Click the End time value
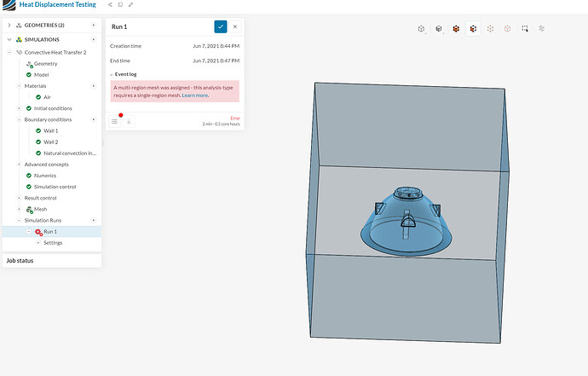Screen dimensions: 588x376 216,61
